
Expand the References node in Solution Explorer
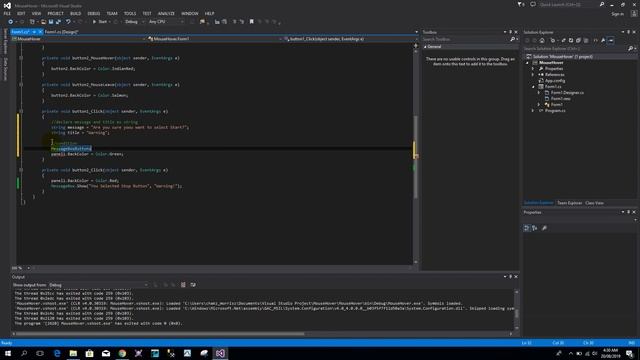(x=533, y=75)
